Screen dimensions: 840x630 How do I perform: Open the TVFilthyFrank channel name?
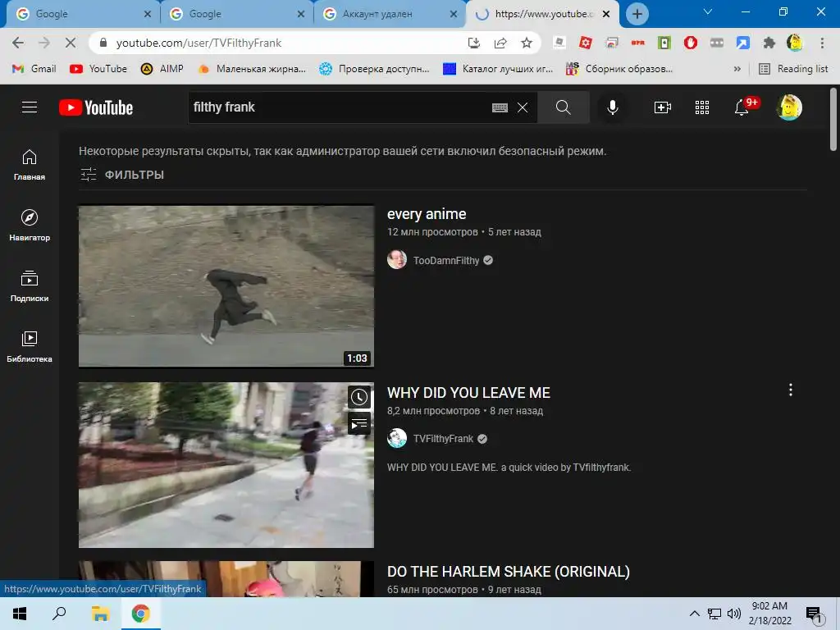pos(443,439)
